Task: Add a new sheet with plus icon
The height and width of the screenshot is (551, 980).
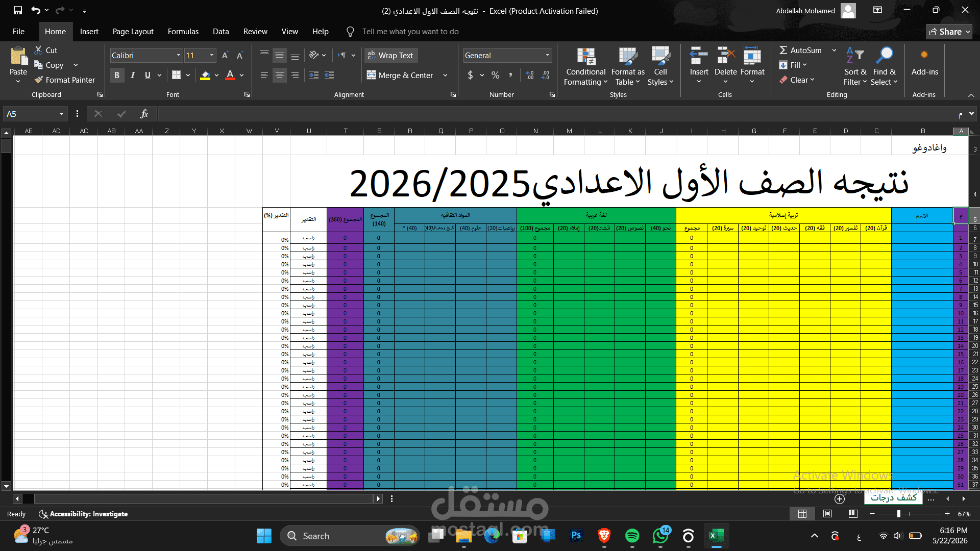Action: (x=840, y=499)
